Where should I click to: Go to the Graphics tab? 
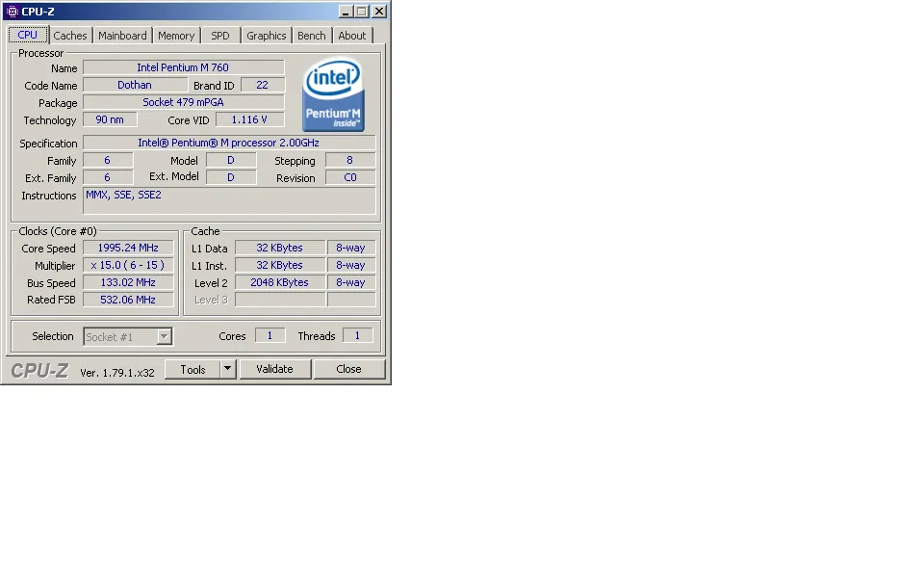[x=267, y=36]
